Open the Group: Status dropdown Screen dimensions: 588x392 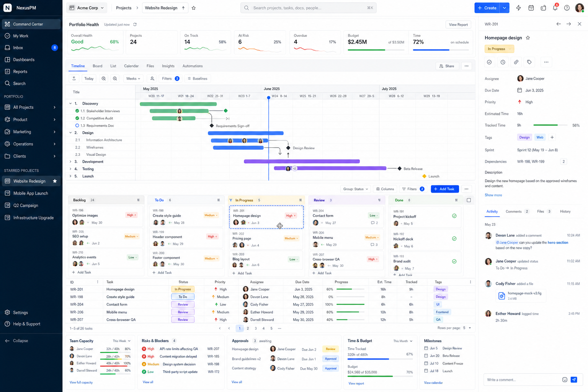click(x=356, y=189)
